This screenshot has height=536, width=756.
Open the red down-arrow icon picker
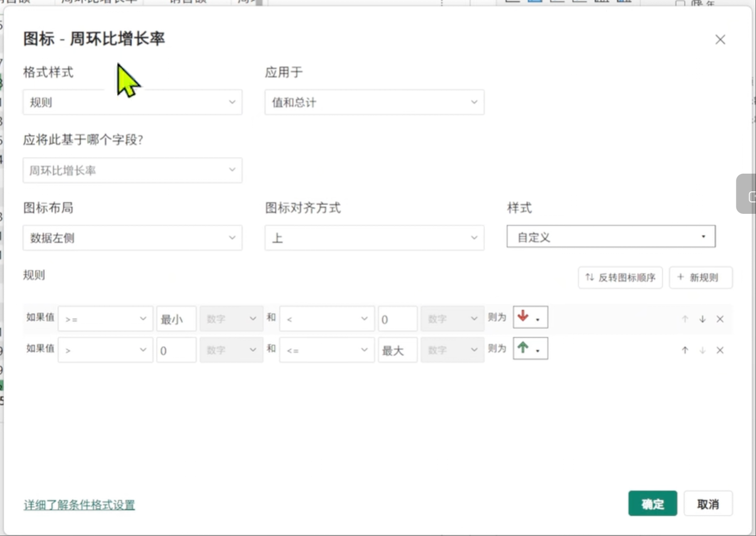point(530,317)
